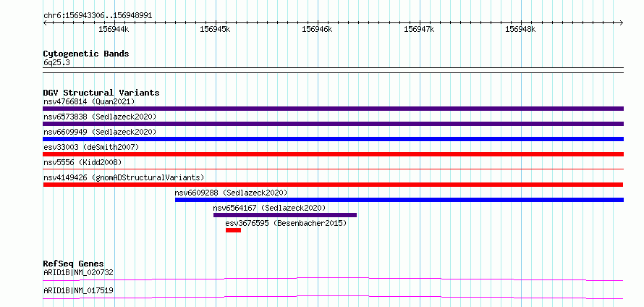Select the nsv6564167 short purple bar
This screenshot has height=307, width=644.
(x=285, y=215)
